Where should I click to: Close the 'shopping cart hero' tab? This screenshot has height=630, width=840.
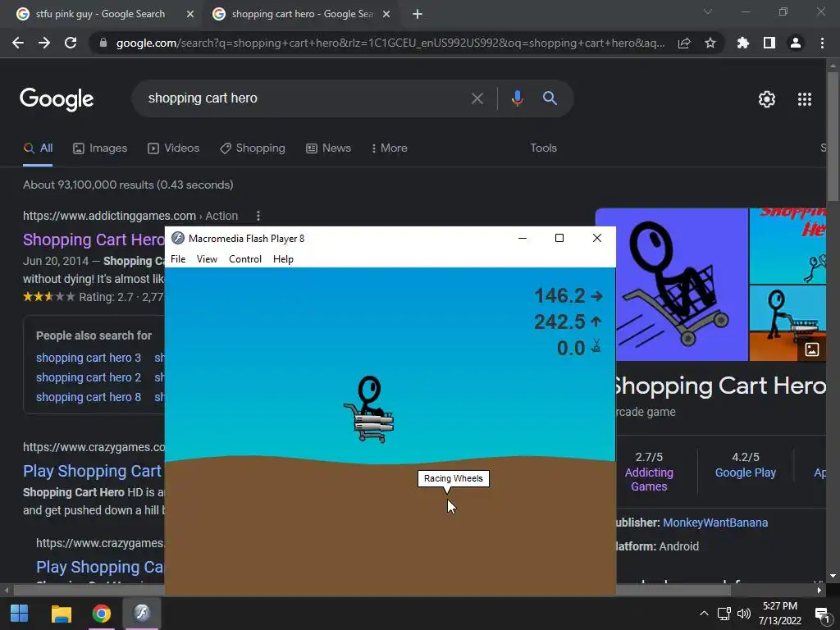click(386, 14)
